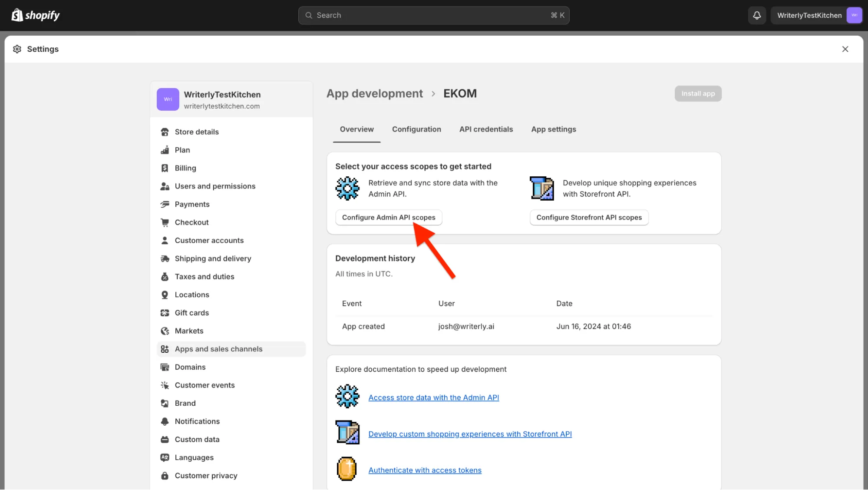Click josh@writerly.ai in history table
868x490 pixels.
(466, 327)
